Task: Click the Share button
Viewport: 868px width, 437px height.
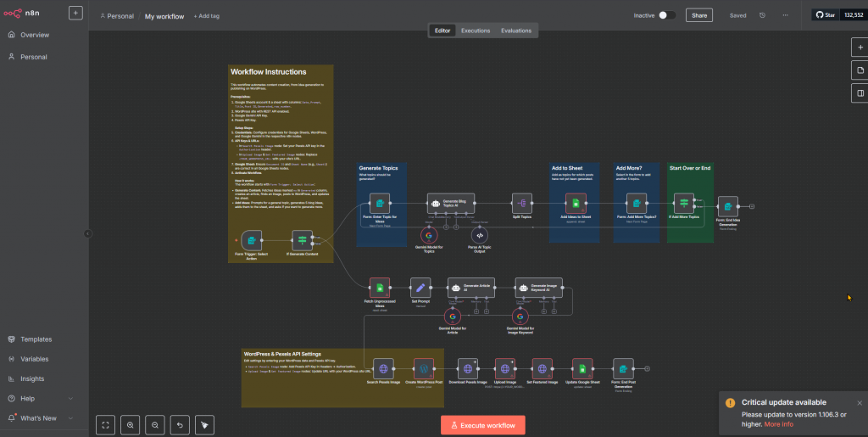Action: click(699, 15)
